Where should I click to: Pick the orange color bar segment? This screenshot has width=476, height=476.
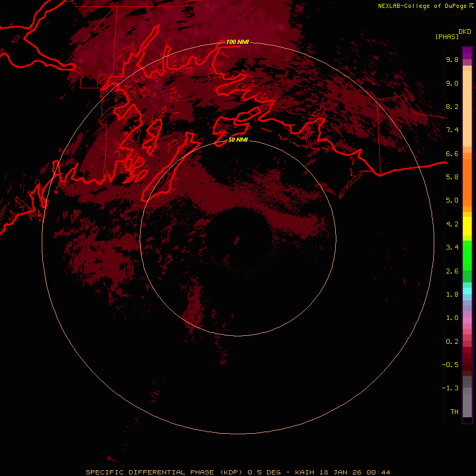point(467,183)
